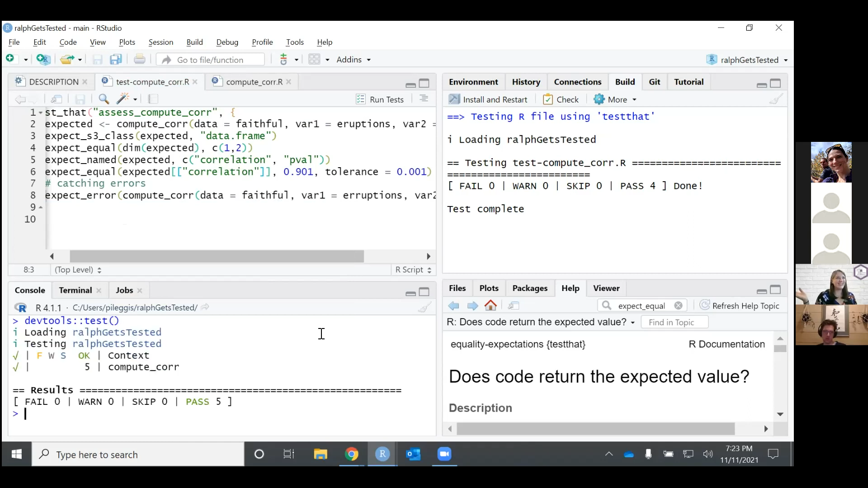Viewport: 868px width, 488px height.
Task: Select the Terminal tab in Console panel
Action: [x=75, y=290]
